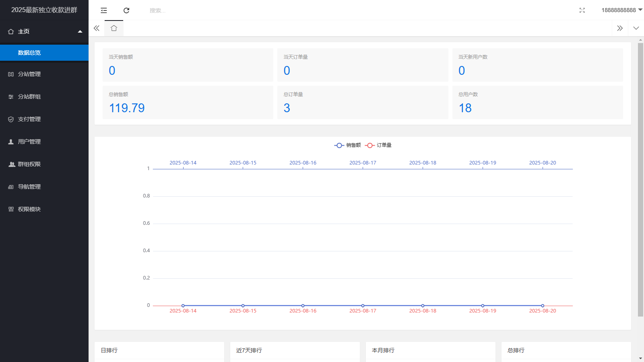The height and width of the screenshot is (362, 644).
Task: Click the refresh icon in top bar
Action: (x=126, y=10)
